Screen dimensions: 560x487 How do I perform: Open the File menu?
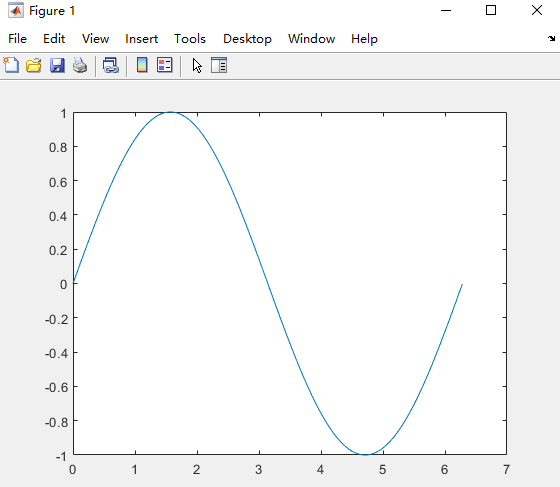click(x=17, y=39)
